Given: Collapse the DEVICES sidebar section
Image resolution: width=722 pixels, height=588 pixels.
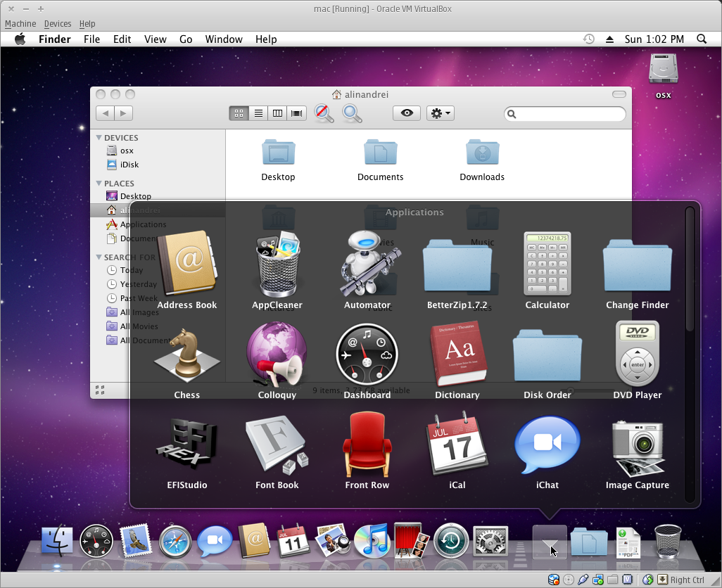Looking at the screenshot, I should (x=99, y=138).
